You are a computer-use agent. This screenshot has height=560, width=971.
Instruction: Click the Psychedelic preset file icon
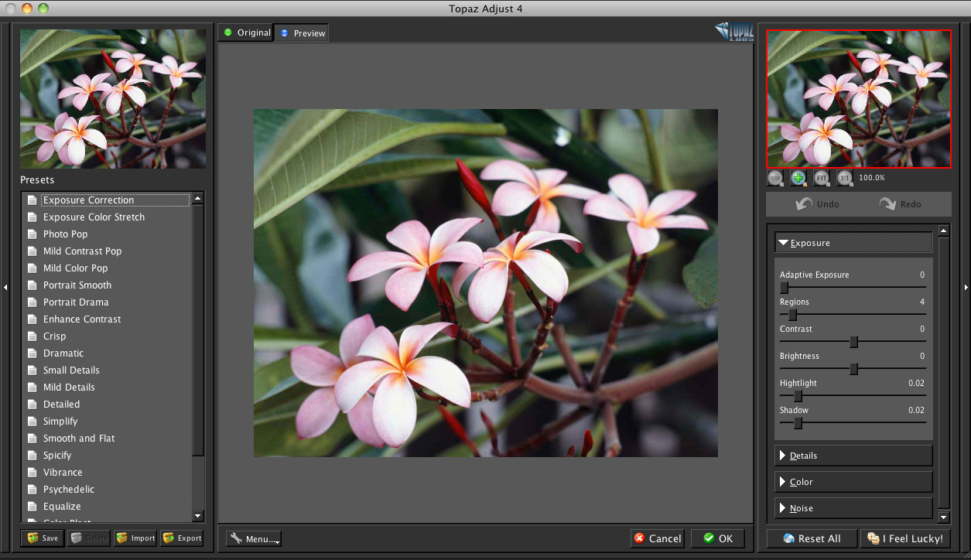coord(32,490)
